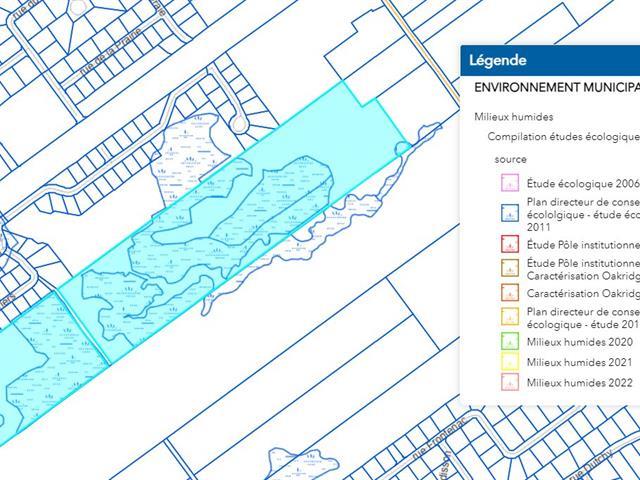The image size is (640, 480).
Task: Click the green Milieux humides 2020 symbol
Action: pyautogui.click(x=508, y=342)
